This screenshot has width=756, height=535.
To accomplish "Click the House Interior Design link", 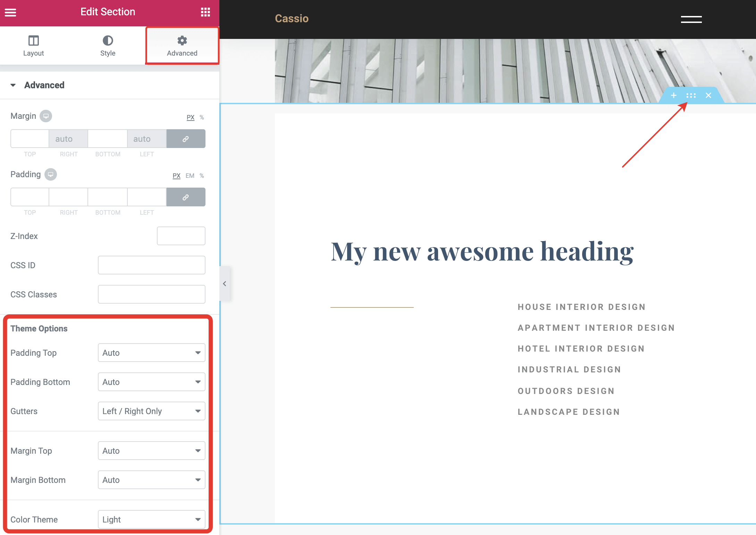I will 581,307.
